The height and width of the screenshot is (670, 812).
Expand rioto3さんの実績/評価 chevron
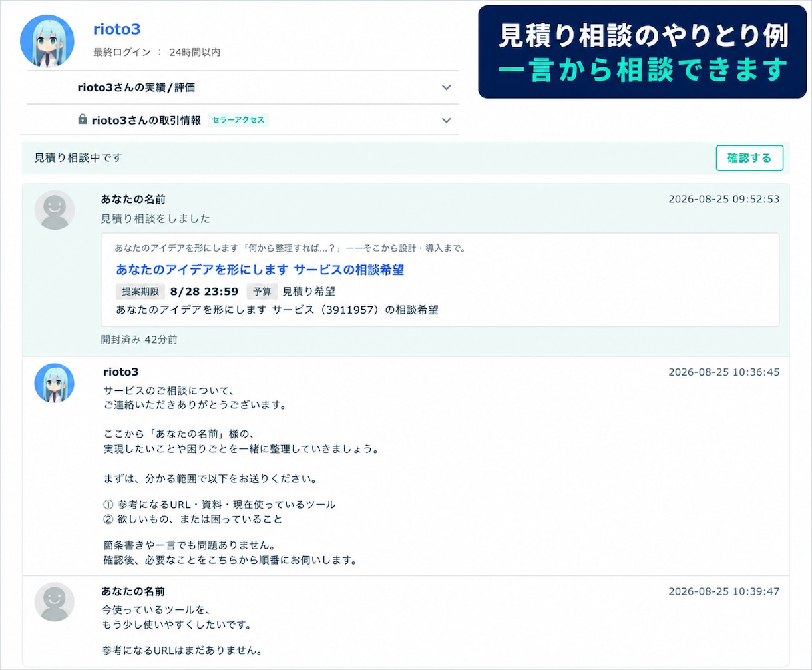coord(447,87)
